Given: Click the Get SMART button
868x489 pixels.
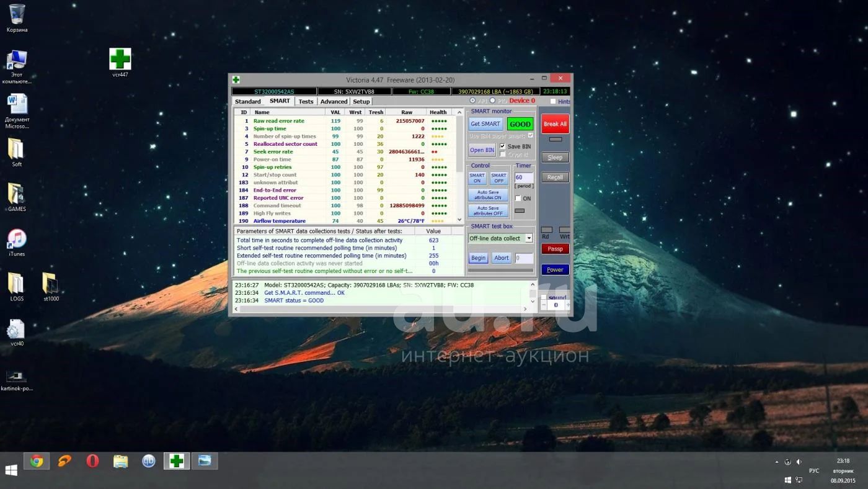Looking at the screenshot, I should pos(485,124).
